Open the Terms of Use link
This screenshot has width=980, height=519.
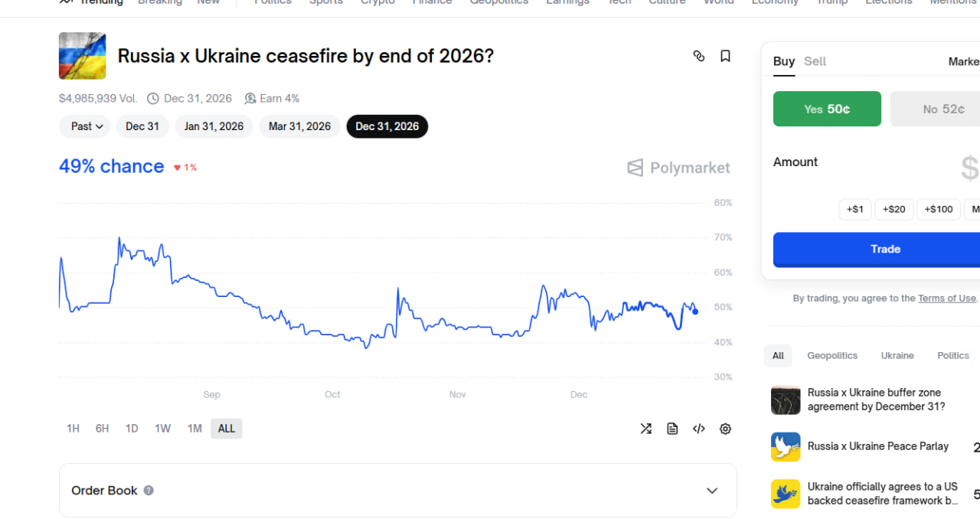[x=947, y=299]
